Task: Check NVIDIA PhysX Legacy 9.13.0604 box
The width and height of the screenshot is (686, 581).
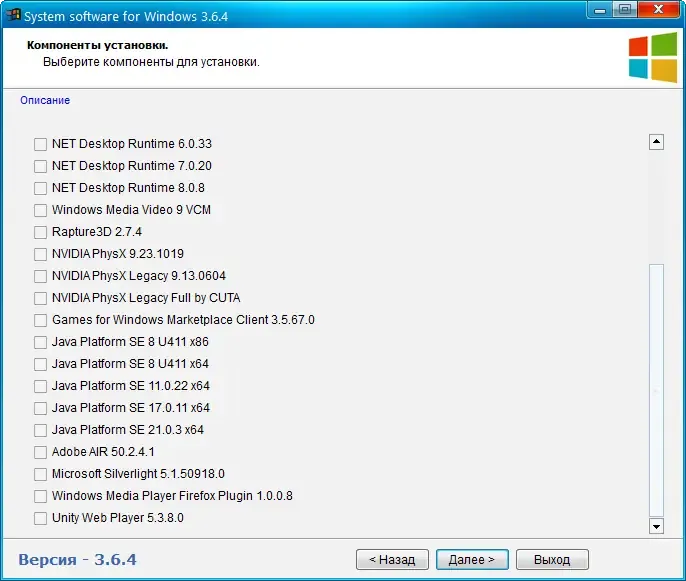Action: tap(40, 276)
